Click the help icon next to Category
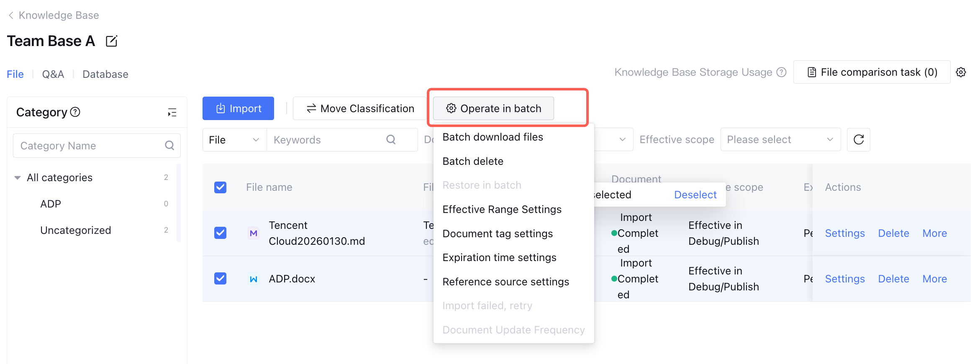Screen dimensions: 980x364 [75, 112]
